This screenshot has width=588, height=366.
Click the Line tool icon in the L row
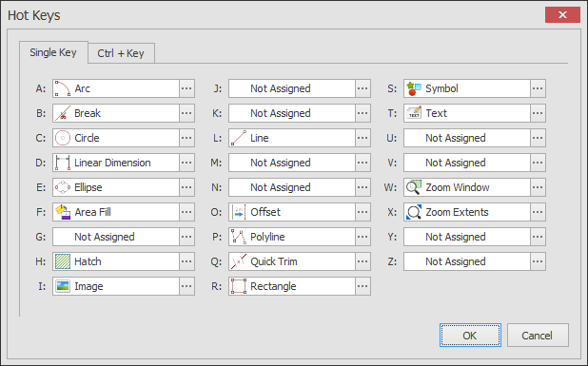pyautogui.click(x=239, y=138)
